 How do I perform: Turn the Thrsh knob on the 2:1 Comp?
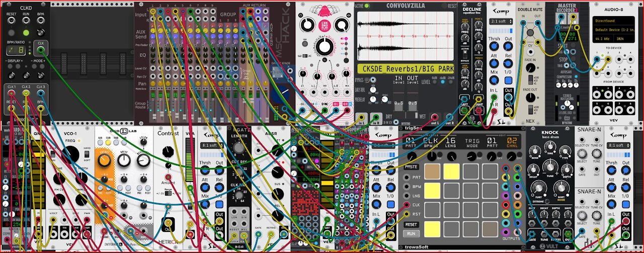[494, 47]
